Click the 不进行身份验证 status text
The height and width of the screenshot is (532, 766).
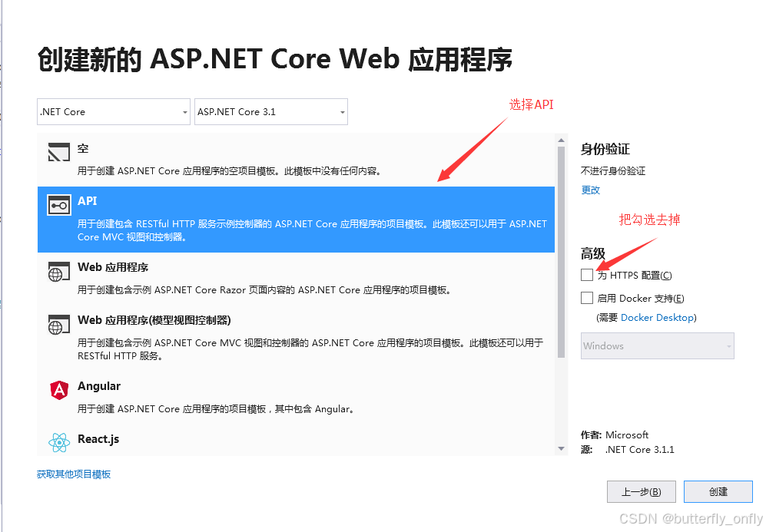(612, 171)
